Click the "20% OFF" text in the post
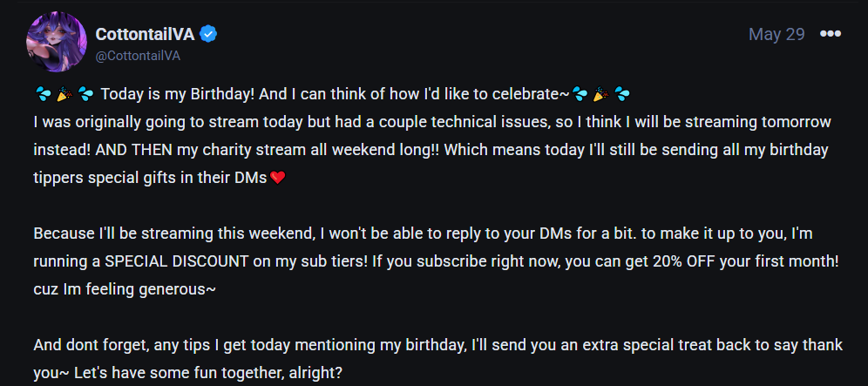The image size is (868, 386). [648, 262]
